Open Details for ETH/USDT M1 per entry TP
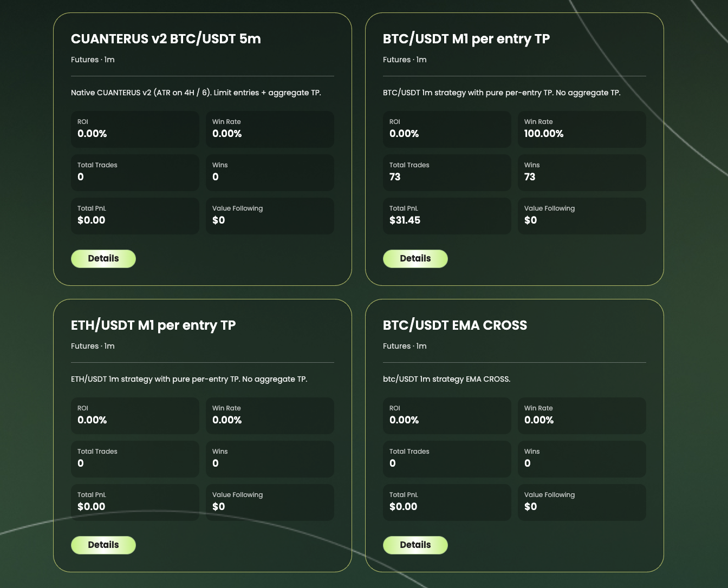Image resolution: width=728 pixels, height=588 pixels. point(103,545)
